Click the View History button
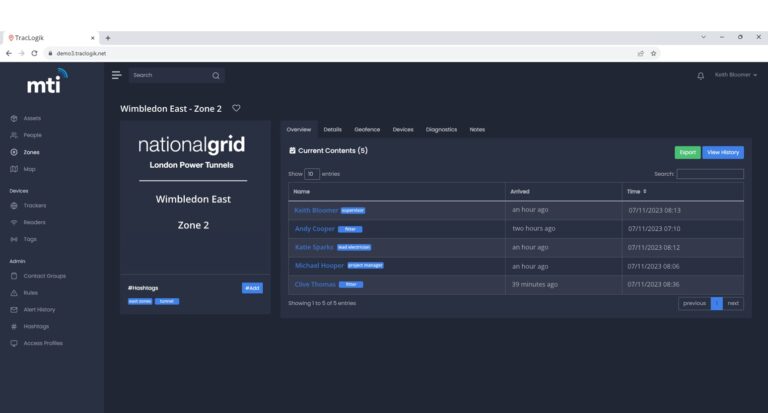The image size is (768, 413). 723,152
